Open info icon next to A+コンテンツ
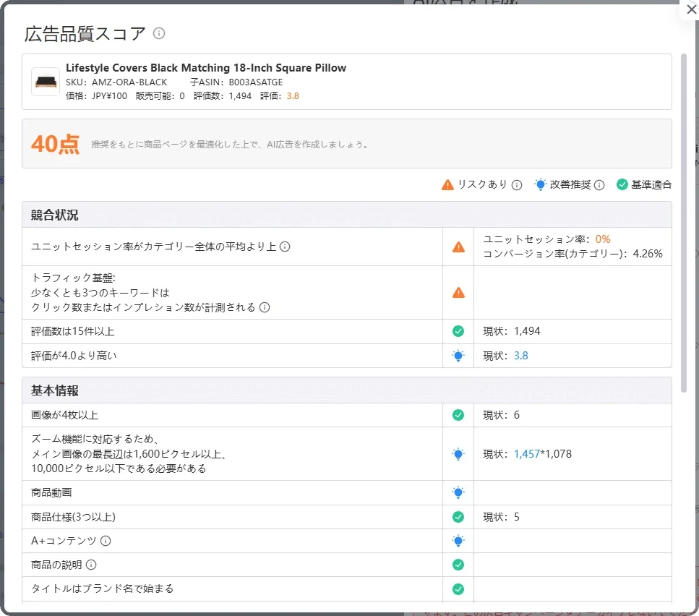The image size is (699, 616). click(106, 541)
